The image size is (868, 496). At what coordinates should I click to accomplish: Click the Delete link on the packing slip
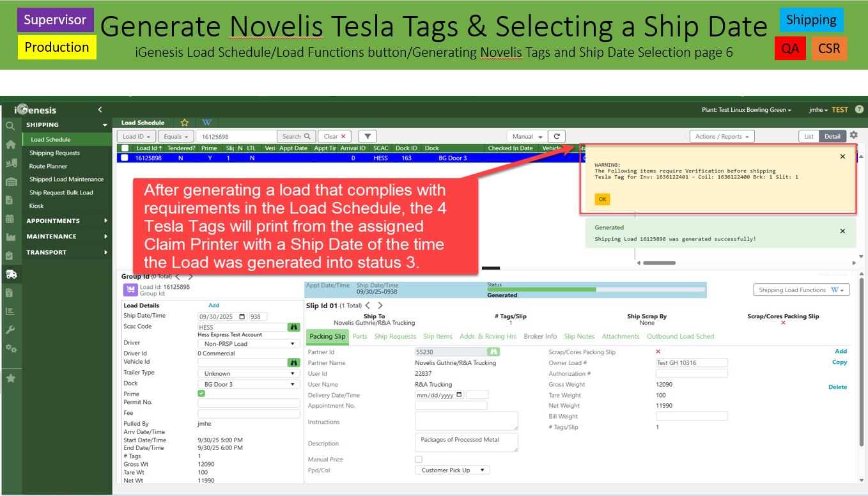click(x=837, y=387)
